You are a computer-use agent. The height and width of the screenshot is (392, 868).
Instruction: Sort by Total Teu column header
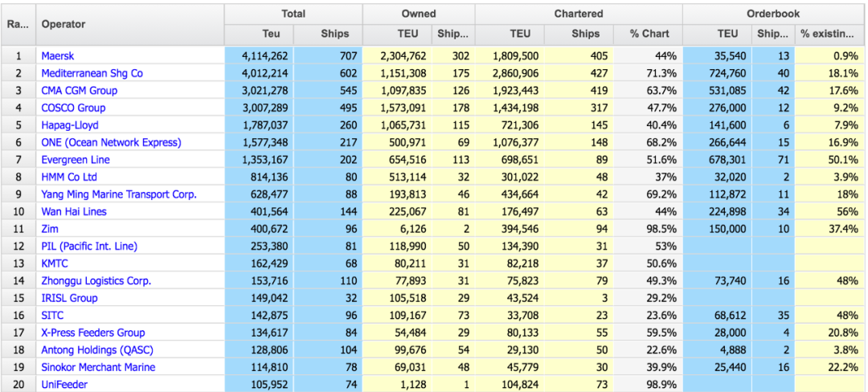point(260,34)
